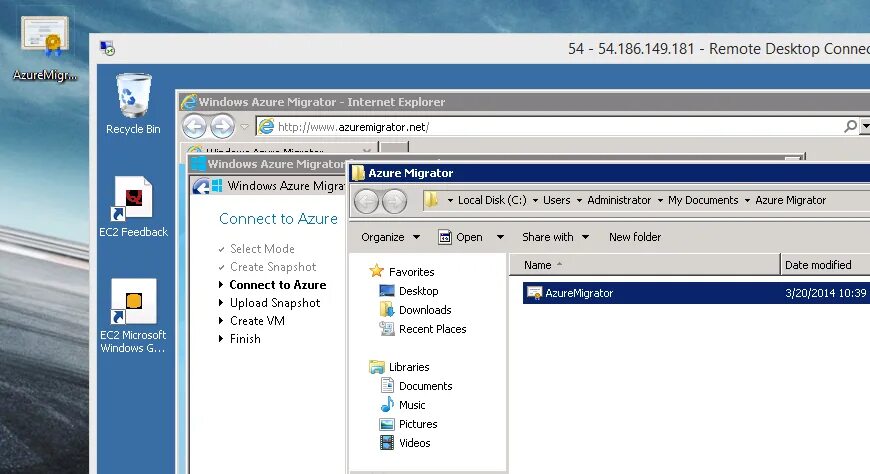This screenshot has height=474, width=870.
Task: Click the address bar page icon
Action: (x=267, y=127)
